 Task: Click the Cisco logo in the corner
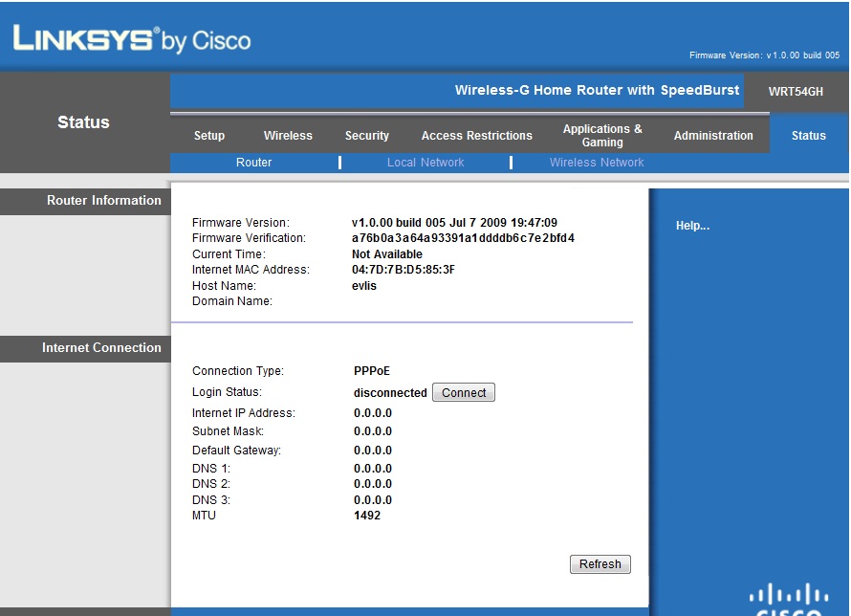(x=789, y=600)
